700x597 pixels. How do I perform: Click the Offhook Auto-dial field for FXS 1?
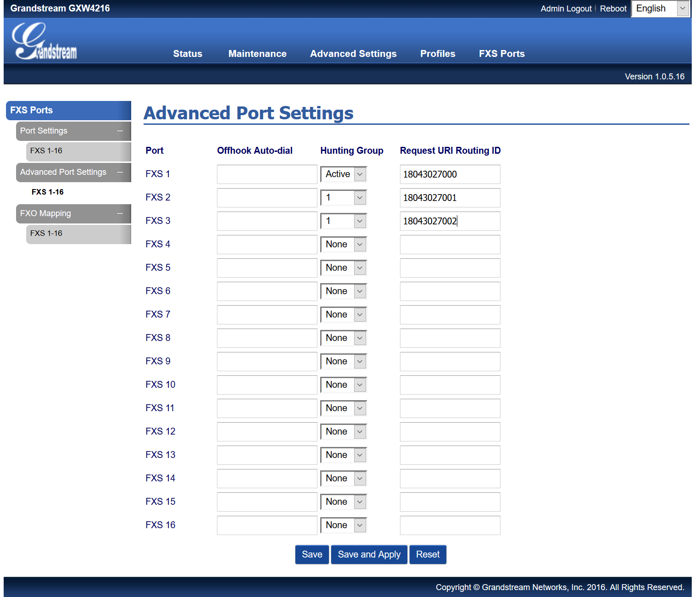(267, 174)
